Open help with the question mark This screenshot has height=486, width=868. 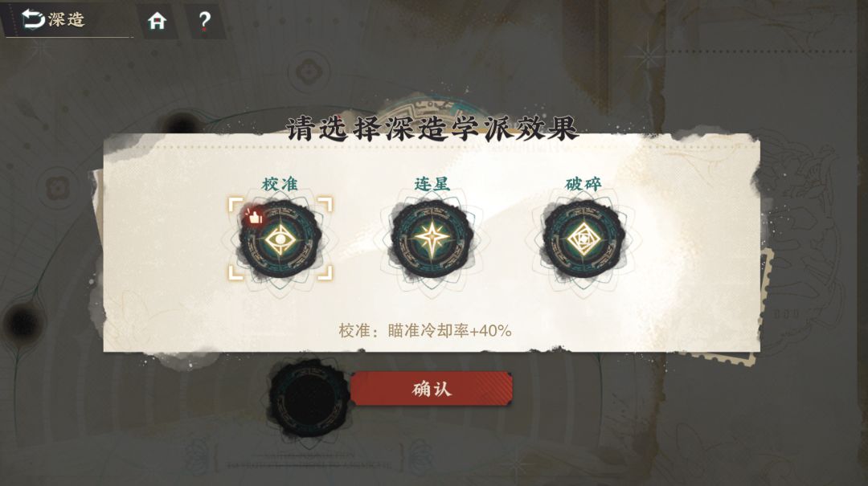coord(204,21)
